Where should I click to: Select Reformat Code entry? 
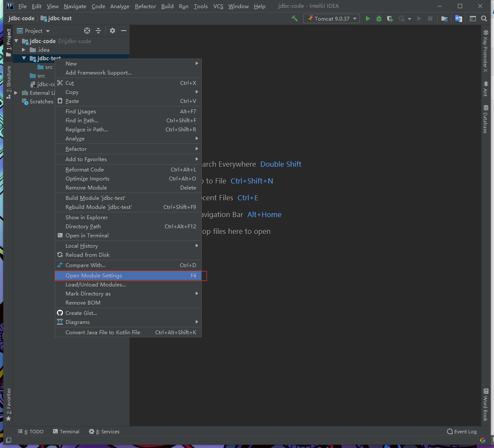pyautogui.click(x=128, y=169)
